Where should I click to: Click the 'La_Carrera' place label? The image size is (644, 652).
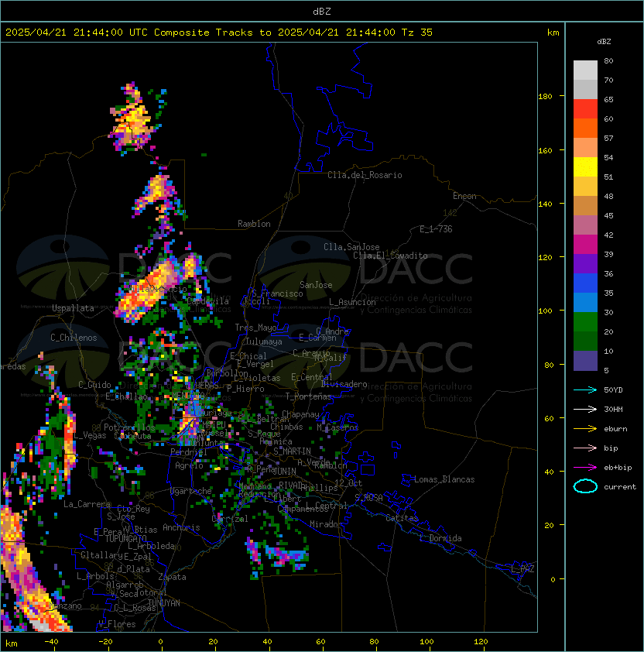click(87, 504)
